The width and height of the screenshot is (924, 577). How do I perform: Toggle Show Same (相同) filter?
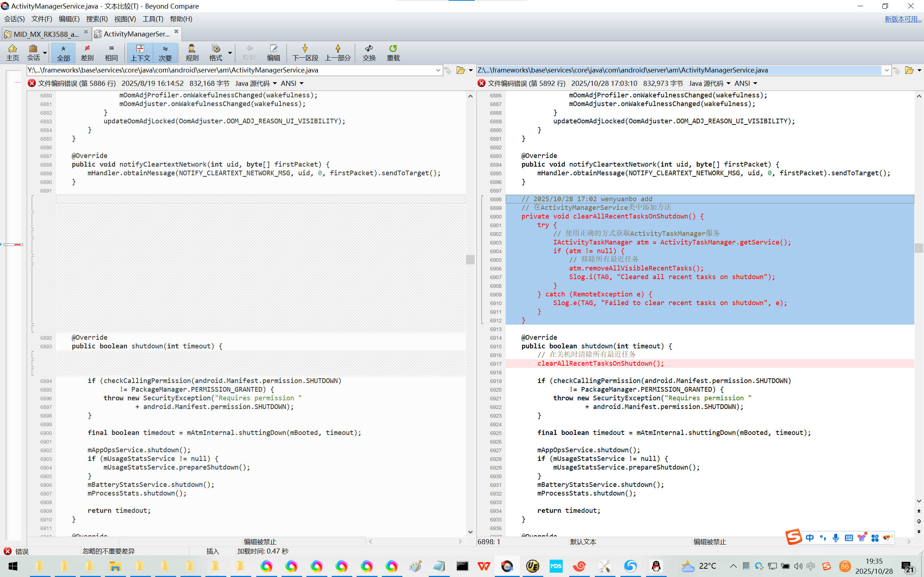pos(111,52)
